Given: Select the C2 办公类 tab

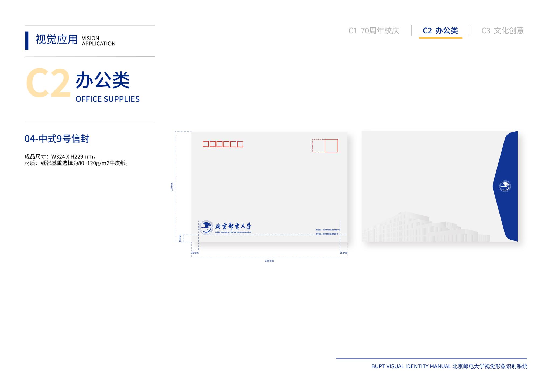Looking at the screenshot, I should 440,31.
